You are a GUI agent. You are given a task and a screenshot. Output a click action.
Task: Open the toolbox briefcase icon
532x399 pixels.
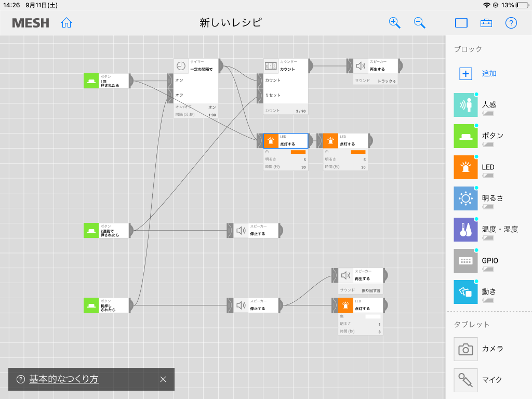[486, 23]
